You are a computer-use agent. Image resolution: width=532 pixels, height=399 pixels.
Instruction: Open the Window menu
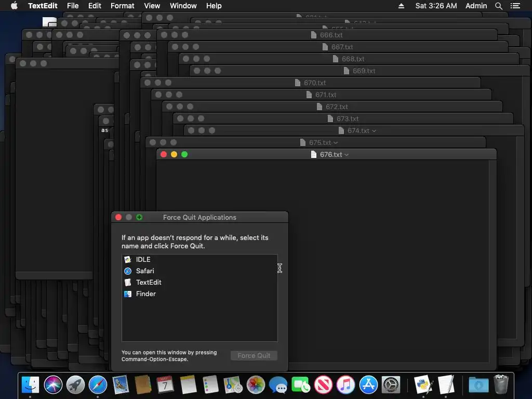tap(183, 6)
